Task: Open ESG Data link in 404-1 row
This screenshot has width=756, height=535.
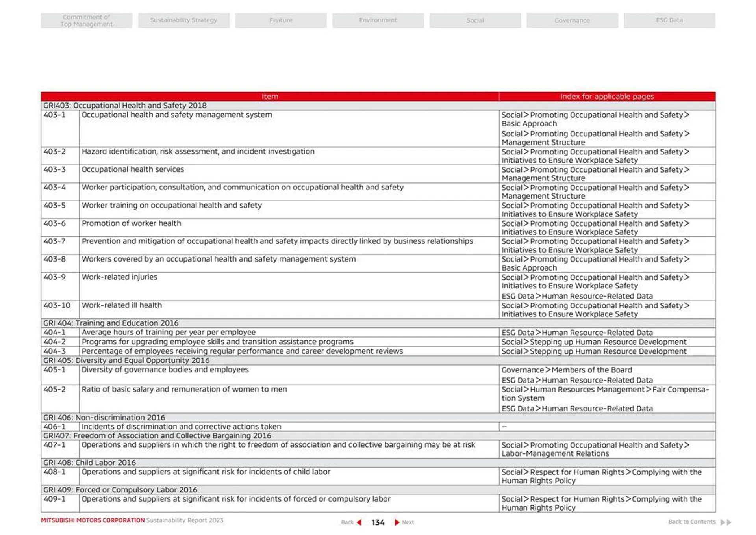Action: [x=577, y=333]
